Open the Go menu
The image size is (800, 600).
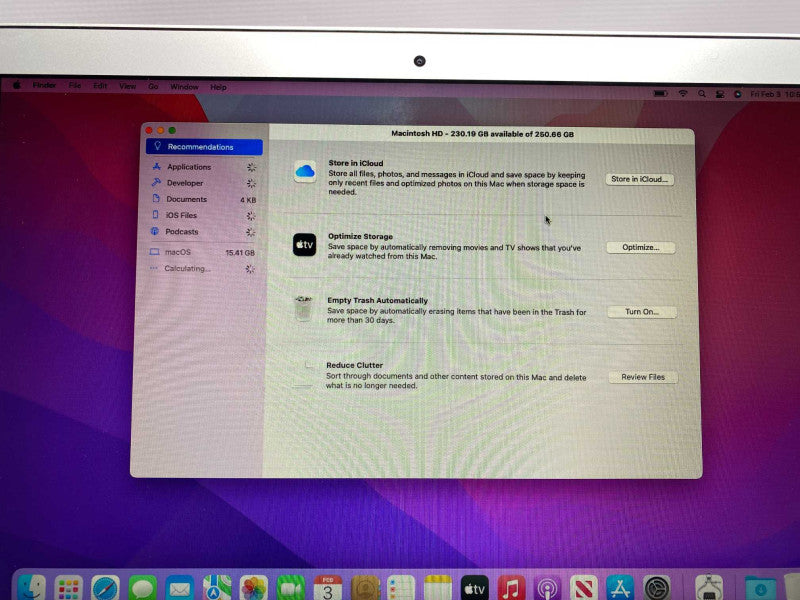153,87
